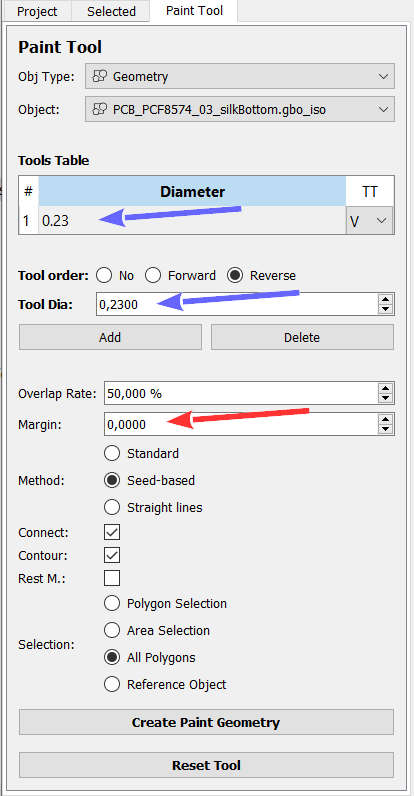
Task: Toggle the Contour checkbox
Action: [112, 555]
